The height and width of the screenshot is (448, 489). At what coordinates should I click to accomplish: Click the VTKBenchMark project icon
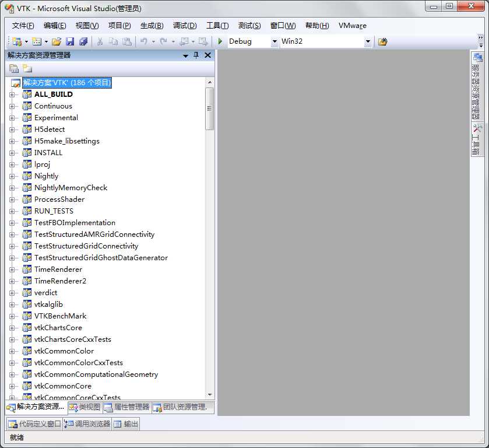(27, 316)
